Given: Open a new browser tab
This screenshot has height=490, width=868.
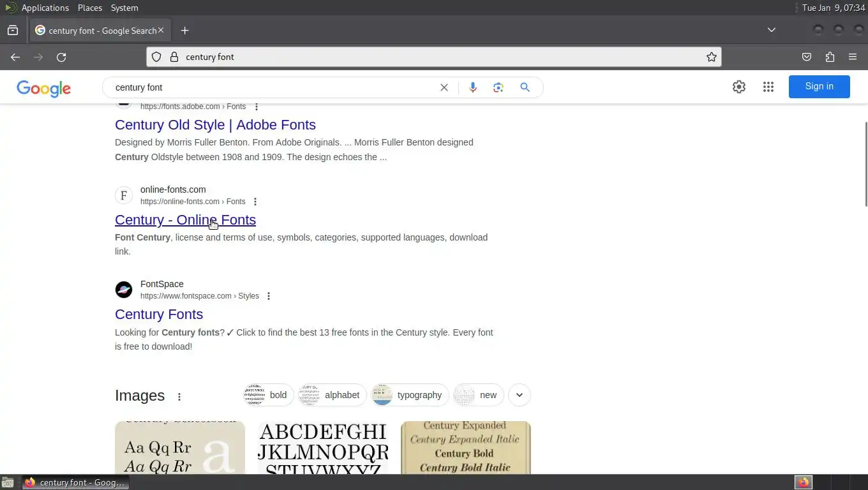Looking at the screenshot, I should click(184, 31).
